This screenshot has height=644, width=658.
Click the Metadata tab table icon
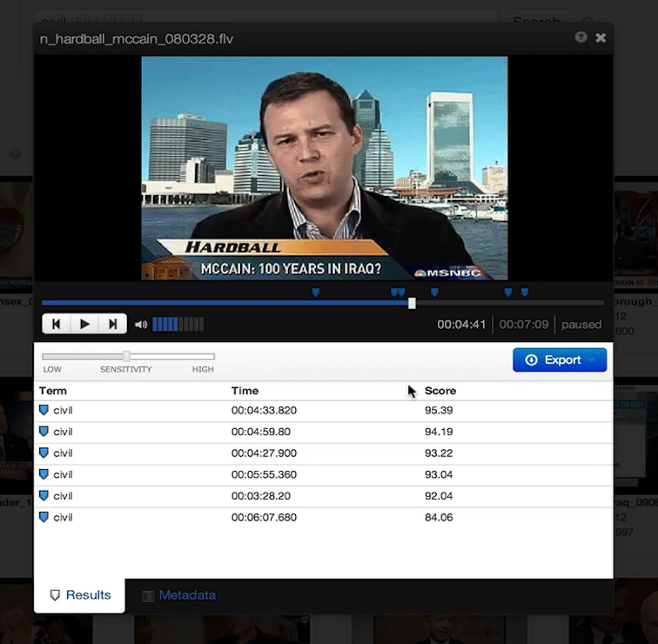(148, 596)
